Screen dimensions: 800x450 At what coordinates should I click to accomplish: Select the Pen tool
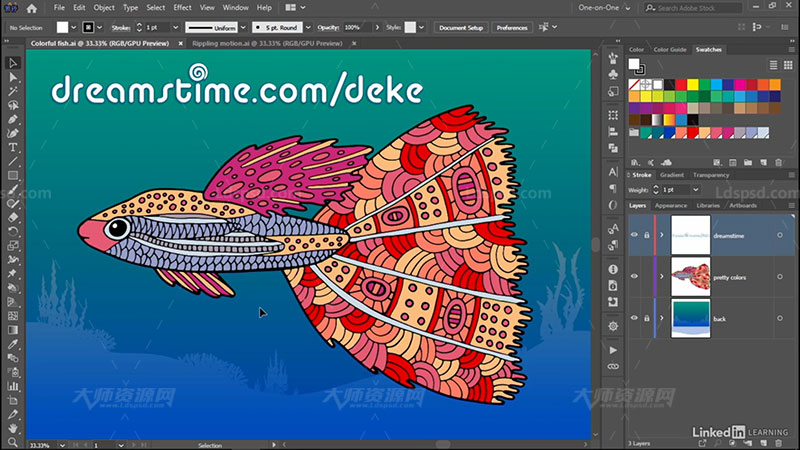[13, 119]
